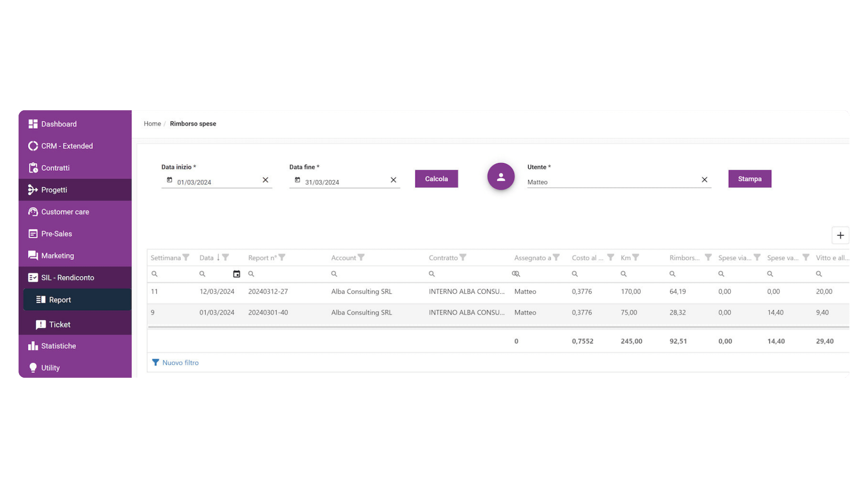Click the round purple user button
868x488 pixels.
pos(501,177)
